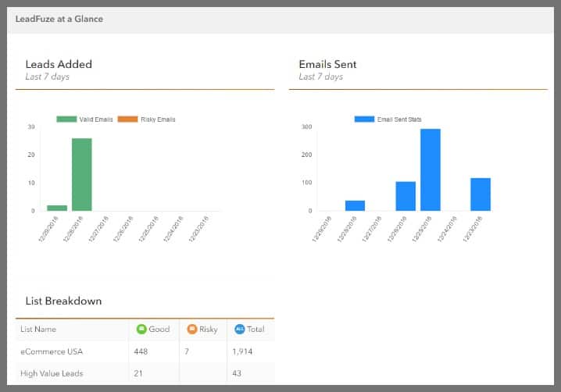The height and width of the screenshot is (392, 561).
Task: Click the Leads Added heading
Action: [59, 64]
